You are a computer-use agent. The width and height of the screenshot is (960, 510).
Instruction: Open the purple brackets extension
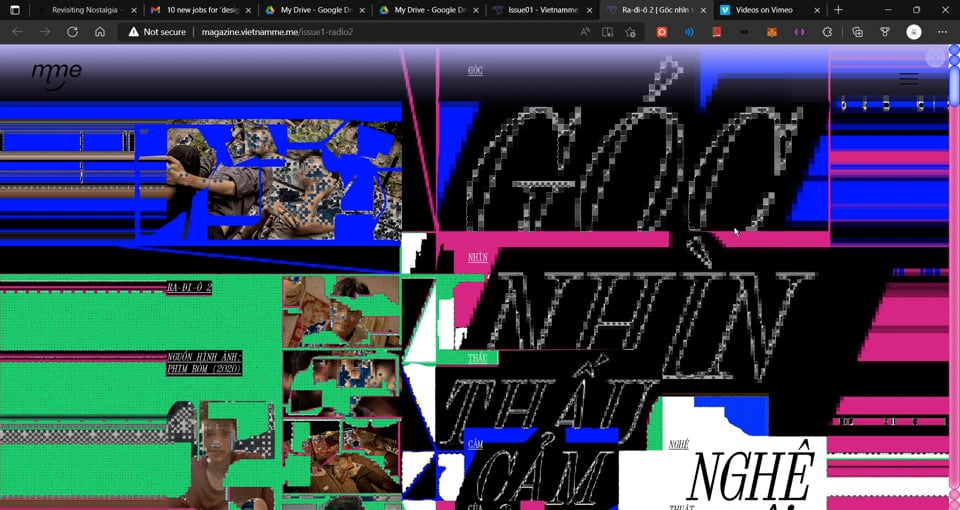[799, 32]
